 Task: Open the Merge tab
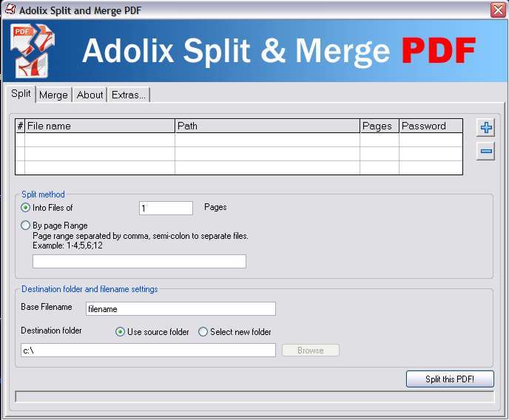point(53,95)
